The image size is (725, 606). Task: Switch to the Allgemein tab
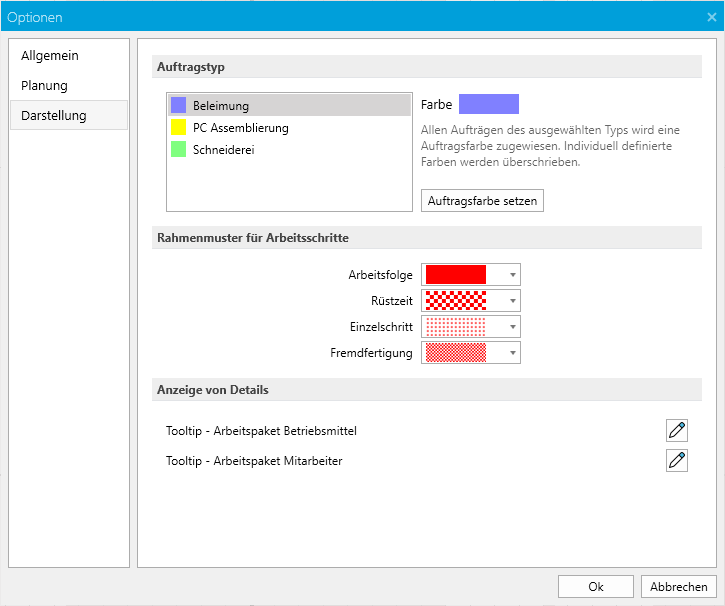pos(50,56)
